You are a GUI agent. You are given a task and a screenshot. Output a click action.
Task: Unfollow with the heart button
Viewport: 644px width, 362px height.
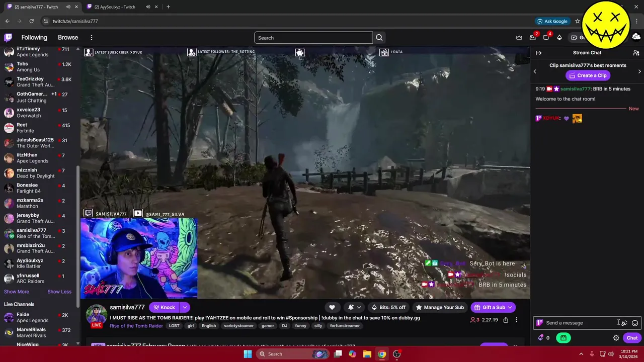pos(332,307)
